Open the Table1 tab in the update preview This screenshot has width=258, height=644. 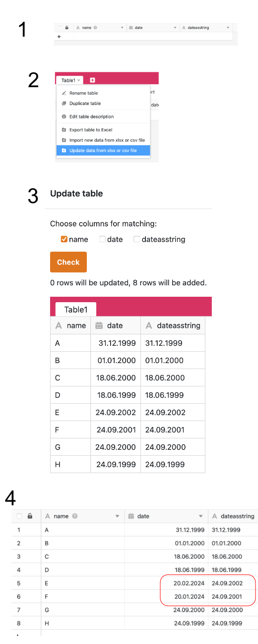click(x=75, y=310)
